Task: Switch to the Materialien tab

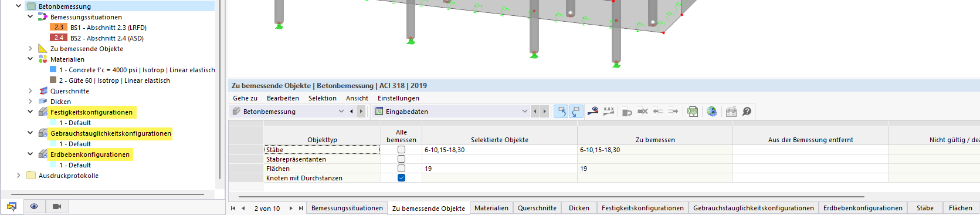Action: coord(491,208)
